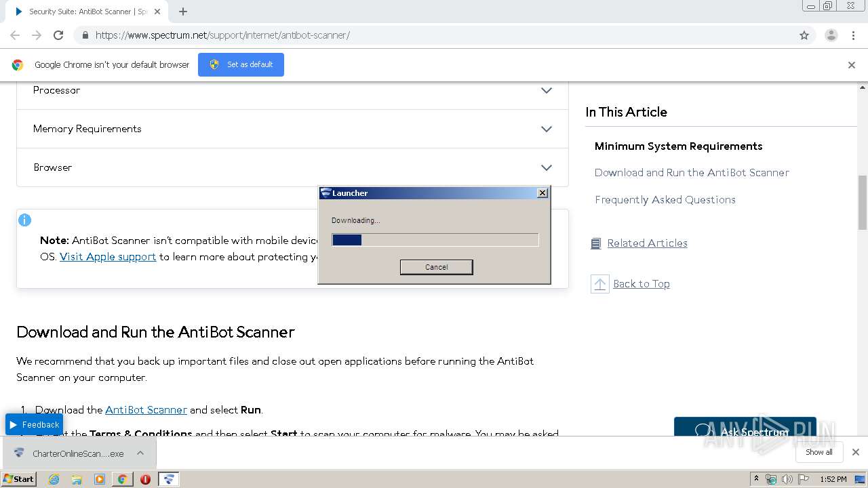This screenshot has width=868, height=488.
Task: Click the Launcher download progress bar
Action: click(435, 240)
